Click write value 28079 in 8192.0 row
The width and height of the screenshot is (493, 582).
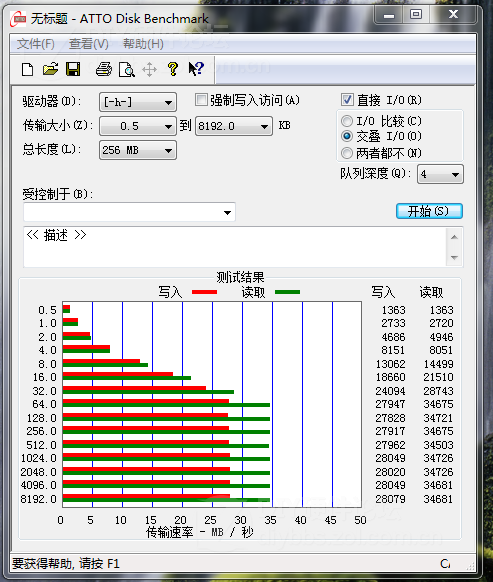(391, 499)
